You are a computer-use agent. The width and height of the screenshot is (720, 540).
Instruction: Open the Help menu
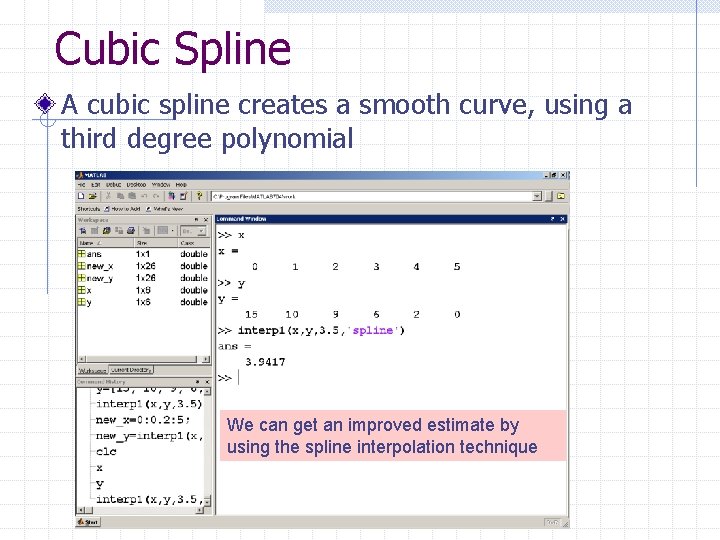tap(181, 185)
